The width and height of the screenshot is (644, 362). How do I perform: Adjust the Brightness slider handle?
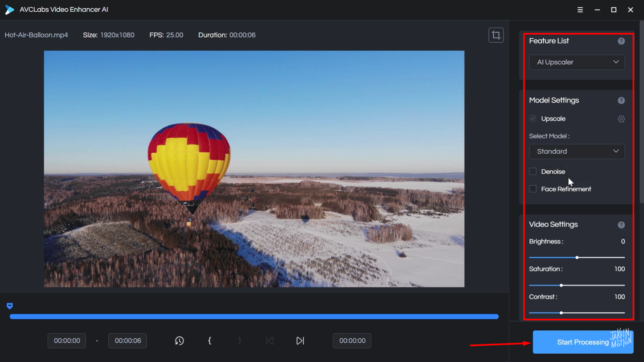point(576,257)
